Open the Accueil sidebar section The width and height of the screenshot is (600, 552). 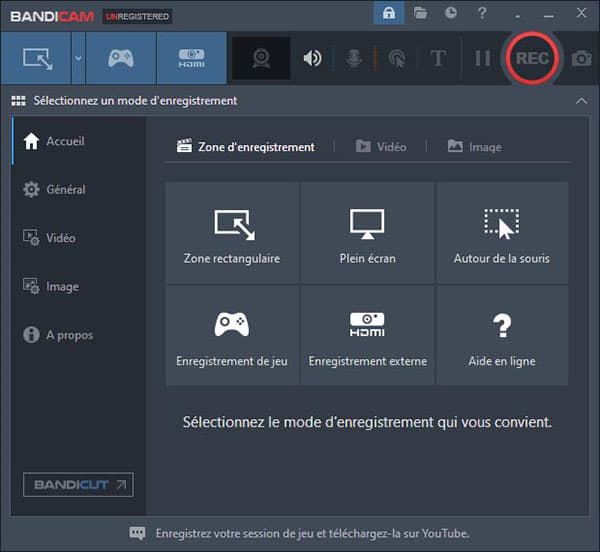[78, 141]
